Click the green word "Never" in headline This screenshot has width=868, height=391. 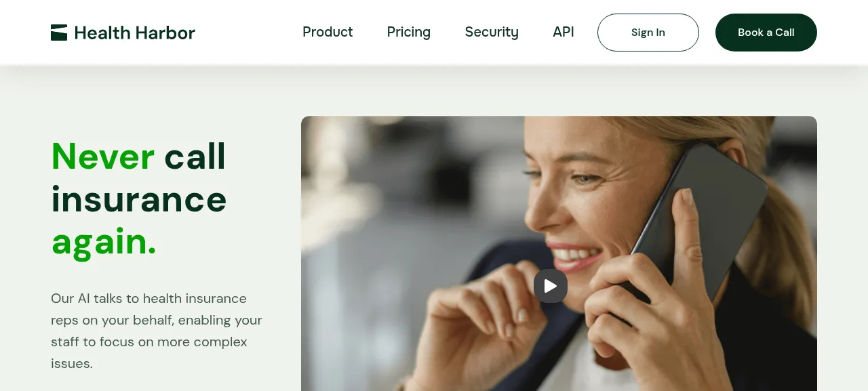click(103, 156)
